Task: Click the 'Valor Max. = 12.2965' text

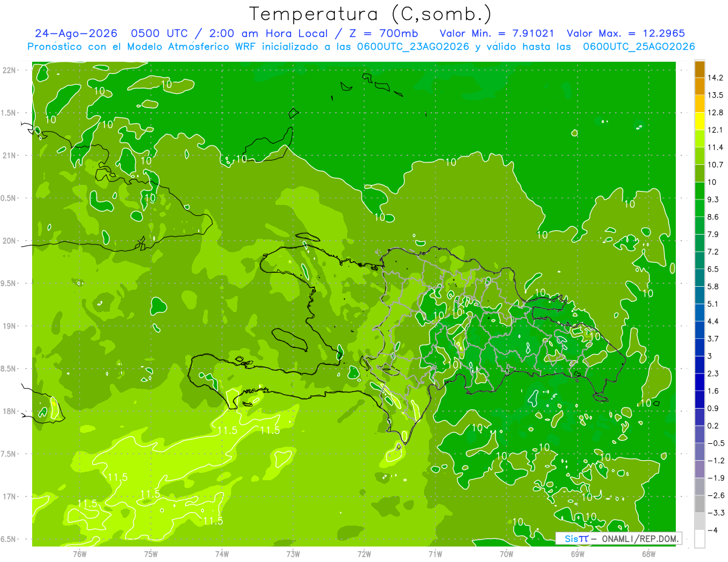Action: pyautogui.click(x=625, y=33)
